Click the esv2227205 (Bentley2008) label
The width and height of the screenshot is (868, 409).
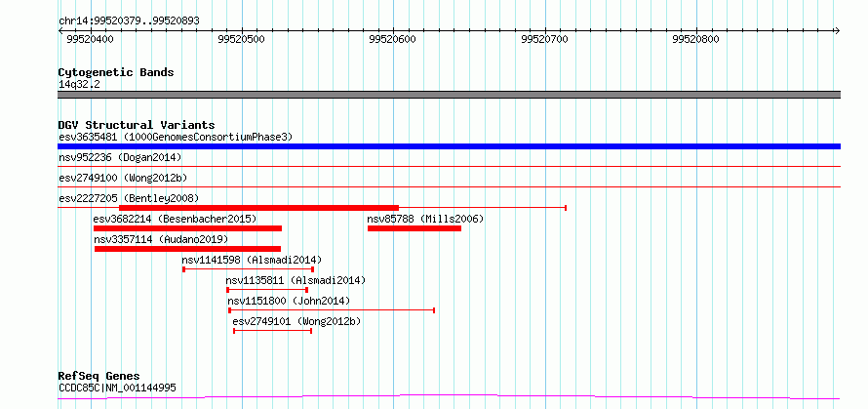(129, 198)
